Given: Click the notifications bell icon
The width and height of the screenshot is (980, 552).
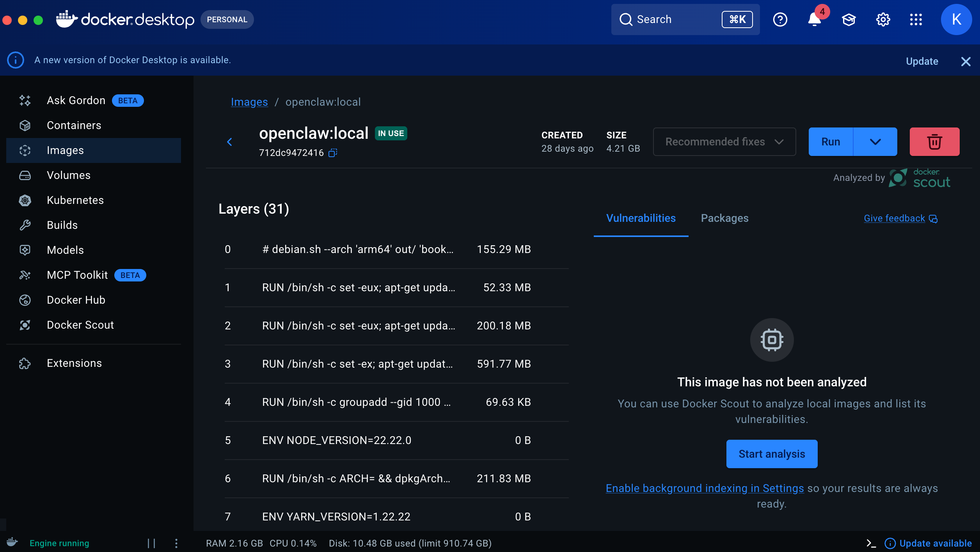Looking at the screenshot, I should (x=814, y=19).
